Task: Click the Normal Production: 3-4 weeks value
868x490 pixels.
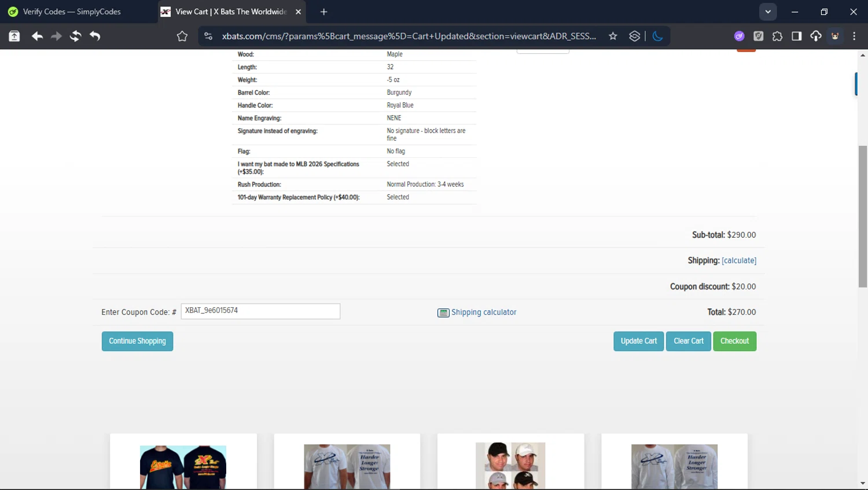Action: click(x=425, y=185)
